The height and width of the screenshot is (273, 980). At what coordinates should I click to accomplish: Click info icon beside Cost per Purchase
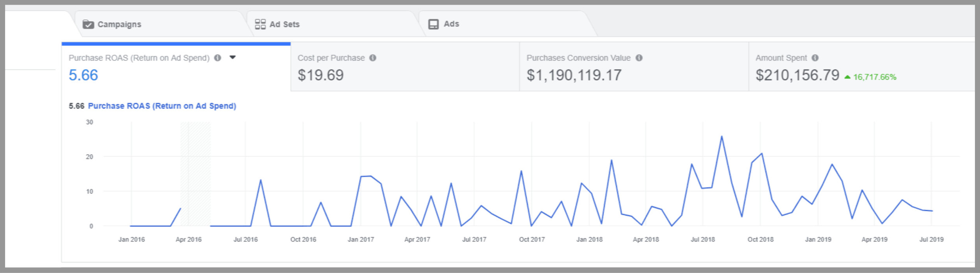tap(373, 58)
